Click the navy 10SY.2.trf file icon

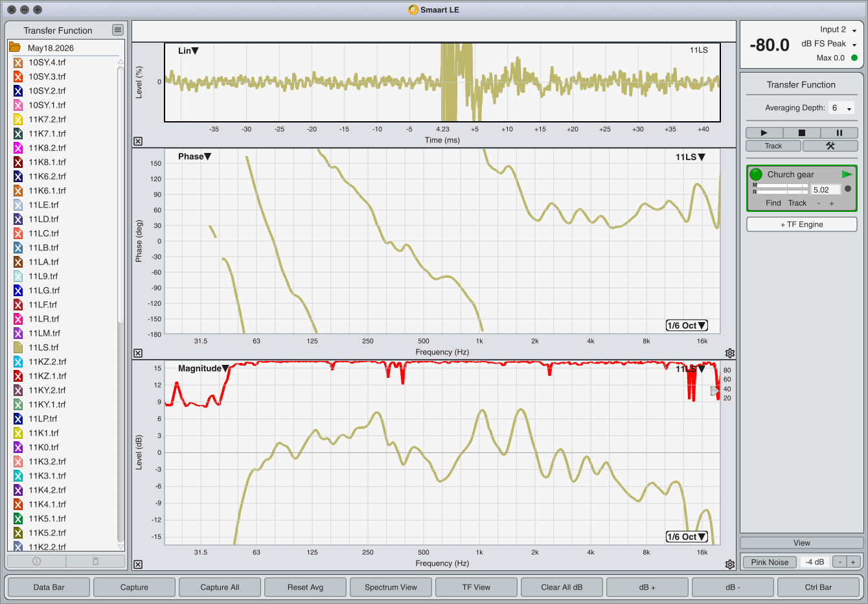[18, 91]
